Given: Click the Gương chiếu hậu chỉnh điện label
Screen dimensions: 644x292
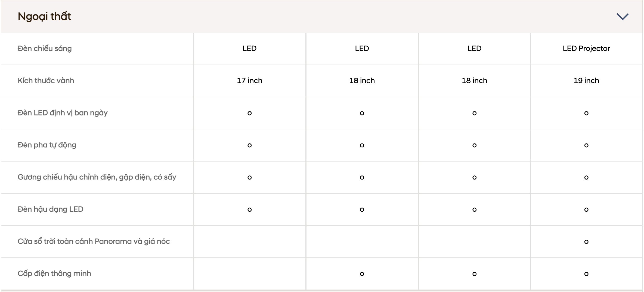Looking at the screenshot, I should click(x=97, y=177).
